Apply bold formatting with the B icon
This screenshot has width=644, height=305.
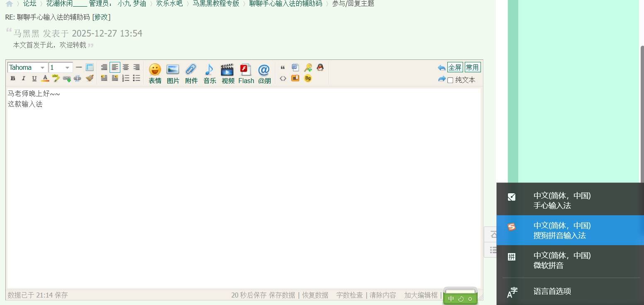coord(13,79)
